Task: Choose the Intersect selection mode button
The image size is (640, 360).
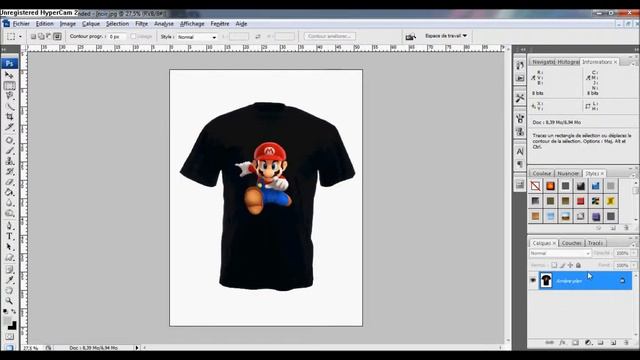Action: [x=57, y=36]
